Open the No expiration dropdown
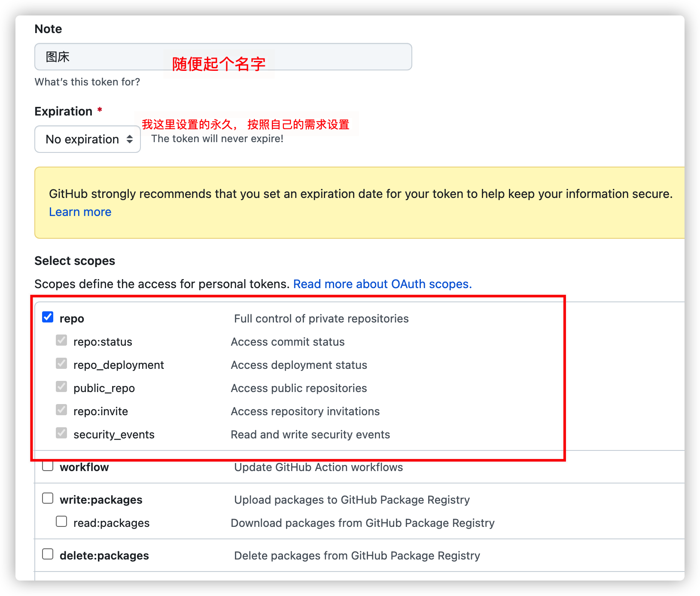 [88, 139]
